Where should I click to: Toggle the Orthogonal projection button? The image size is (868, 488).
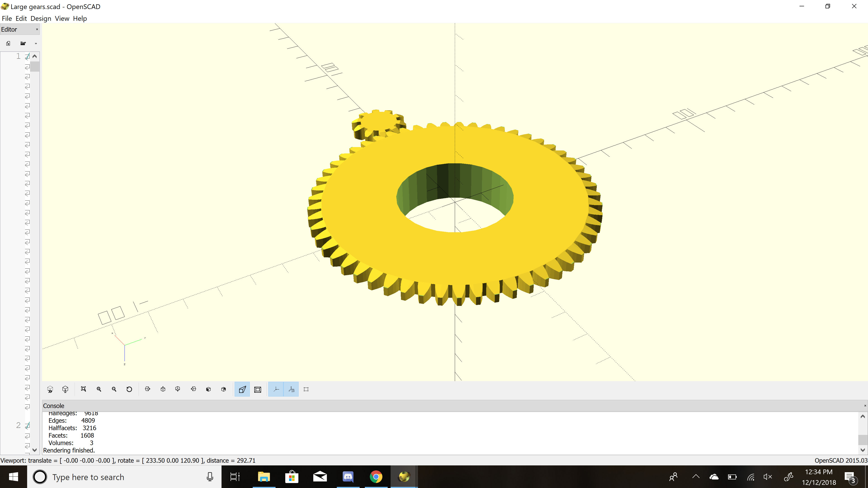[x=258, y=389]
